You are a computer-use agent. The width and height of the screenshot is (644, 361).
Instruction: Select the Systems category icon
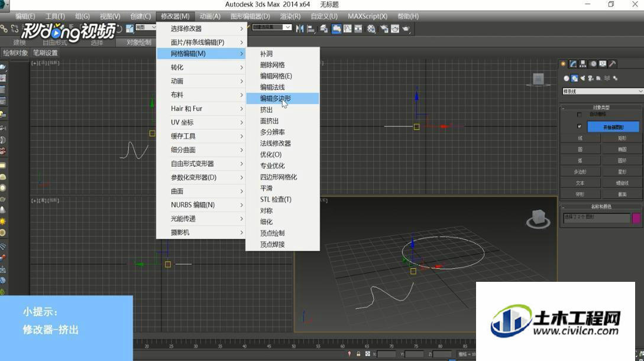[615, 78]
